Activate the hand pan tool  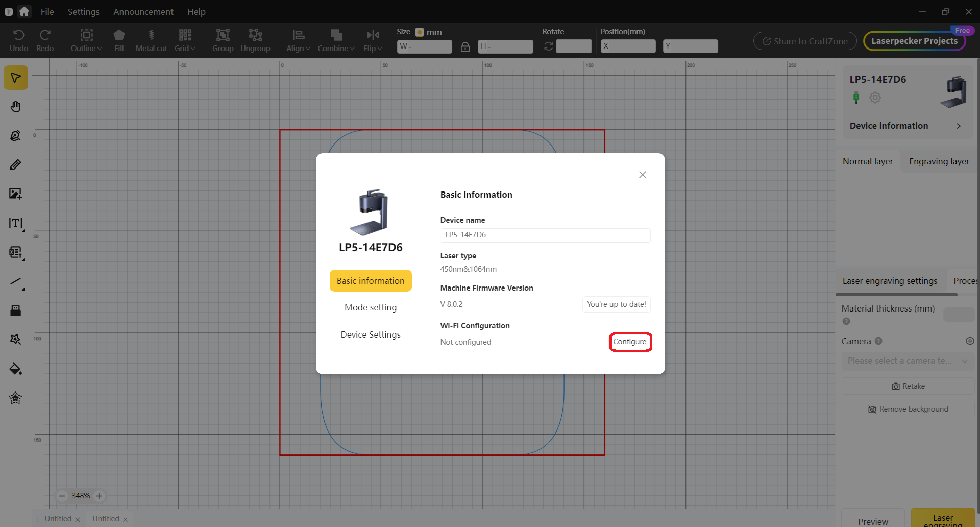16,107
